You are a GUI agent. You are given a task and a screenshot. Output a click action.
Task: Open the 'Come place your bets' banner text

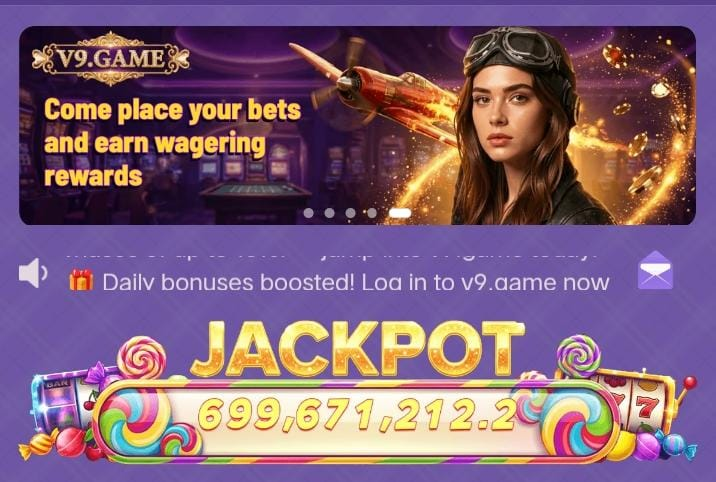[x=172, y=142]
